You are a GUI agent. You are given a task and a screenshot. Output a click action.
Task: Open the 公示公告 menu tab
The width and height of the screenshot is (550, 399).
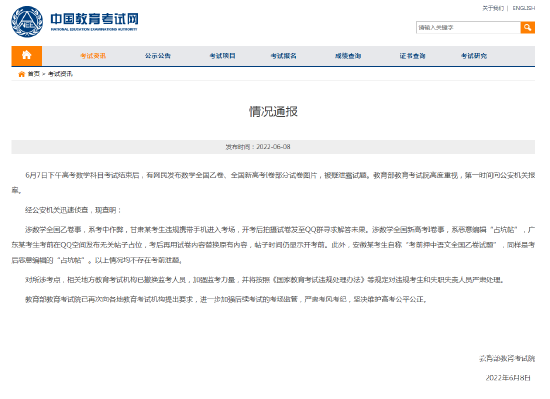[158, 56]
